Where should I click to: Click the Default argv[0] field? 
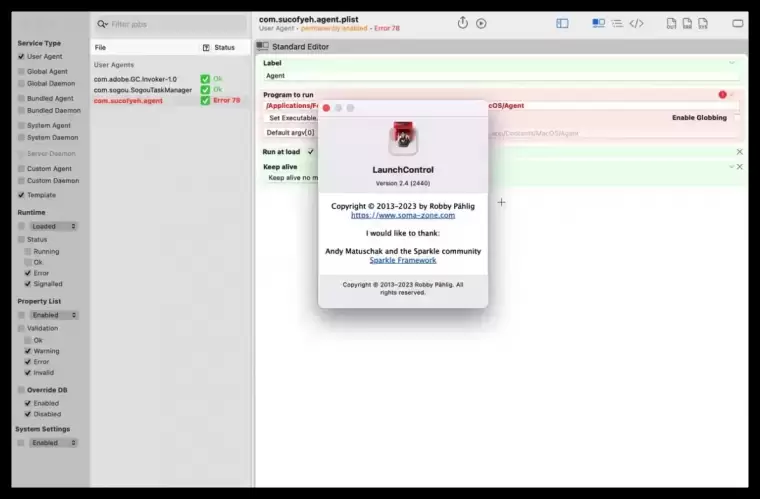pyautogui.click(x=502, y=133)
